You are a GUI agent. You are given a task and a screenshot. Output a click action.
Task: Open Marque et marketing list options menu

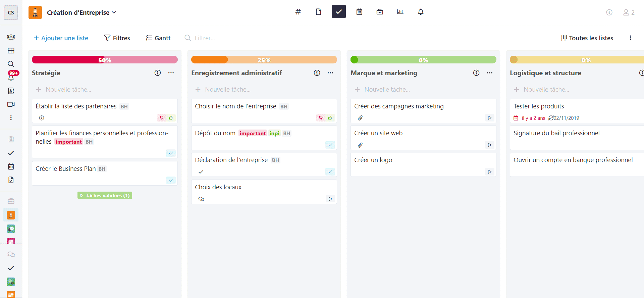[x=490, y=73]
